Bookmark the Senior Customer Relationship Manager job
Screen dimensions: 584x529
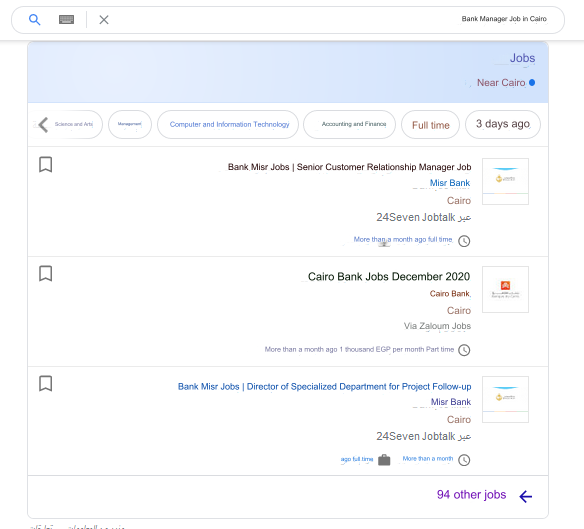[x=45, y=164]
